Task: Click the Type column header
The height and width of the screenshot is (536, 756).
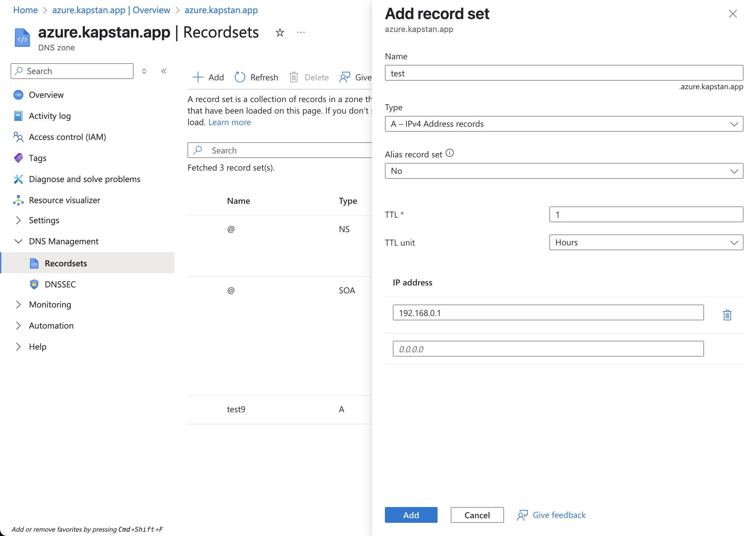Action: point(348,201)
